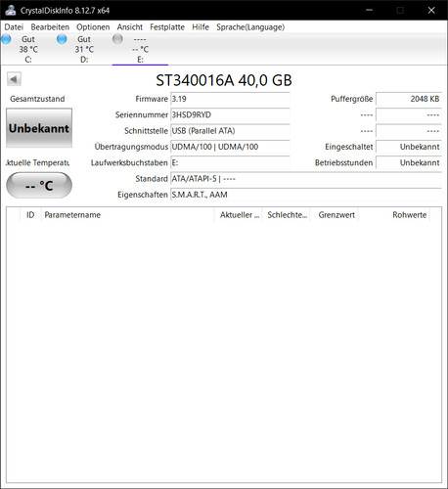Click the Aktueller column header
448x489 pixels.
click(x=239, y=215)
